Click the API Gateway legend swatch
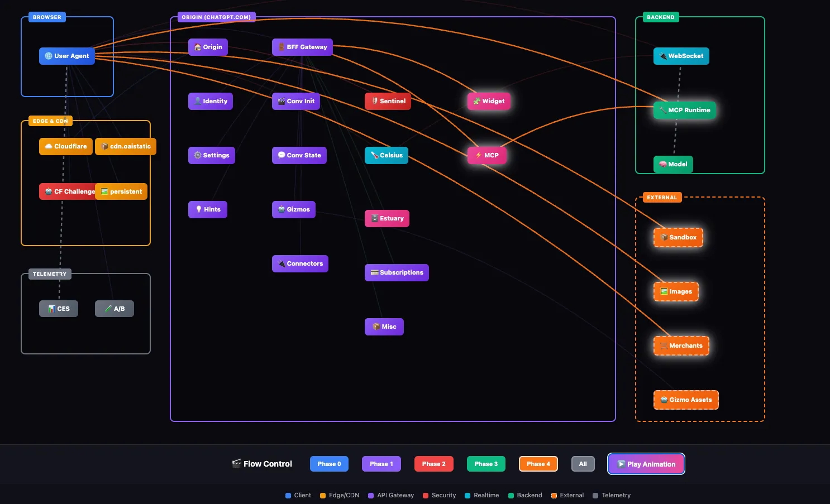The height and width of the screenshot is (504, 830). 371,495
